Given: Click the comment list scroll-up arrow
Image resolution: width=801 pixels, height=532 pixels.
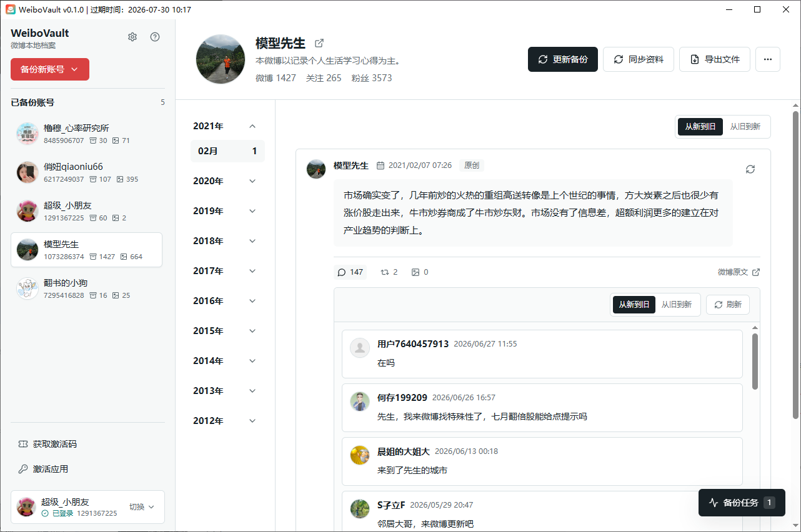Looking at the screenshot, I should [x=755, y=328].
